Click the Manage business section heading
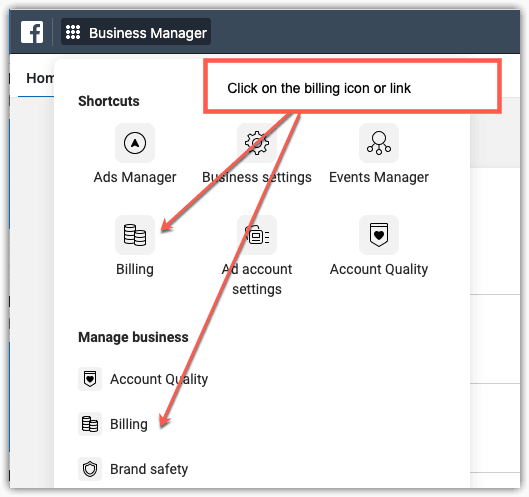The width and height of the screenshot is (529, 497). 133,337
